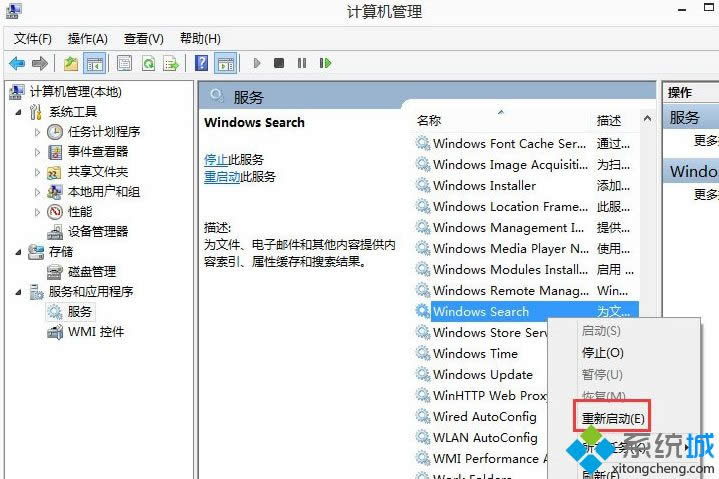
Task: Click the 停止 link for this service
Action: tap(216, 160)
